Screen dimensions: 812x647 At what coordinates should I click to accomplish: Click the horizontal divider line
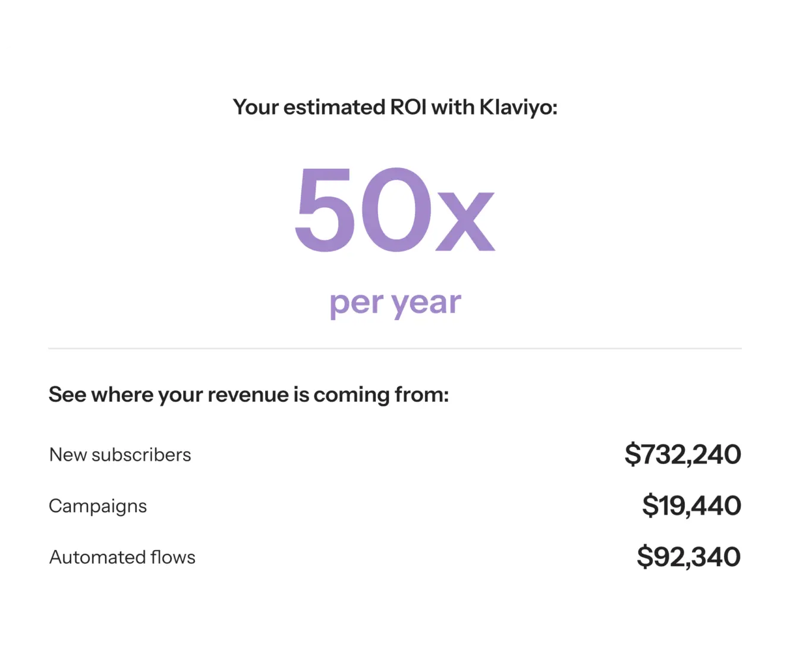click(x=395, y=348)
